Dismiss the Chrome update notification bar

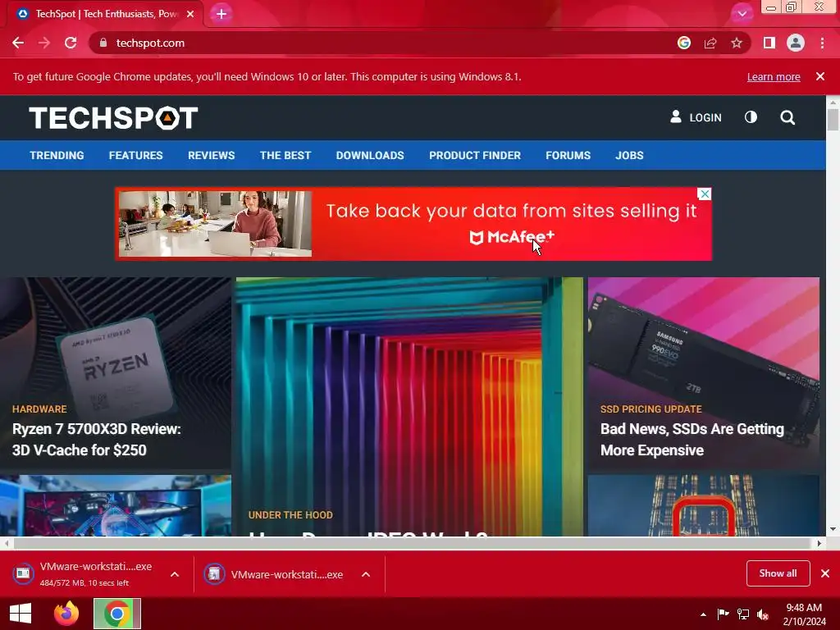tap(820, 76)
